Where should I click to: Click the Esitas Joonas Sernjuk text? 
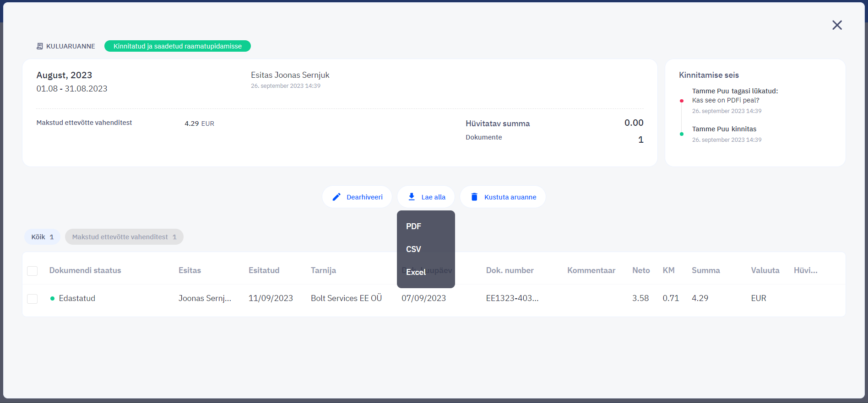[x=290, y=75]
